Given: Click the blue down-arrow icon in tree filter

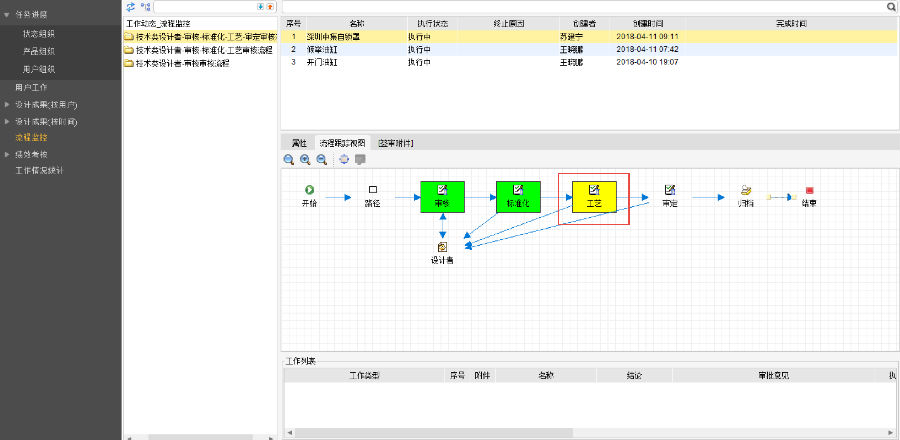Looking at the screenshot, I should 260,6.
